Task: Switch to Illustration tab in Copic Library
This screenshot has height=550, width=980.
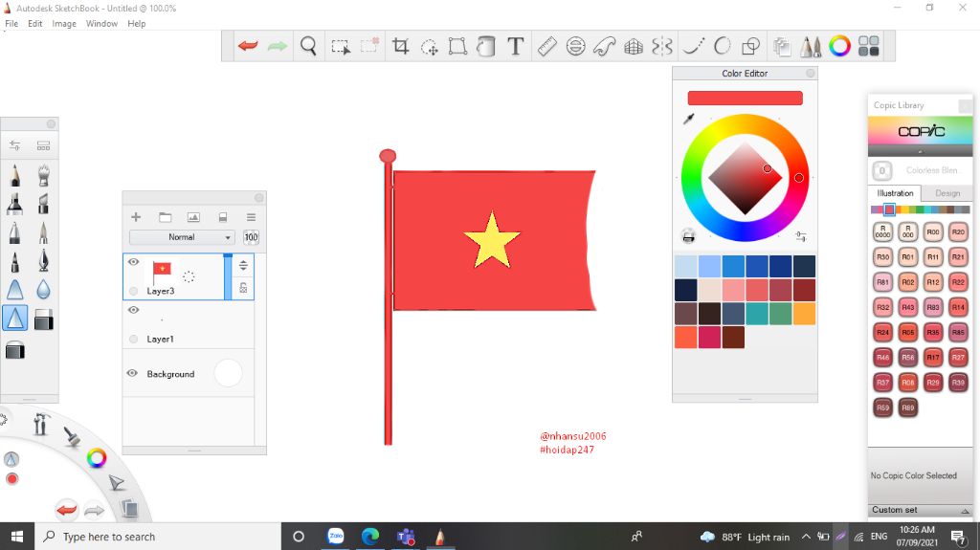Action: pos(895,193)
